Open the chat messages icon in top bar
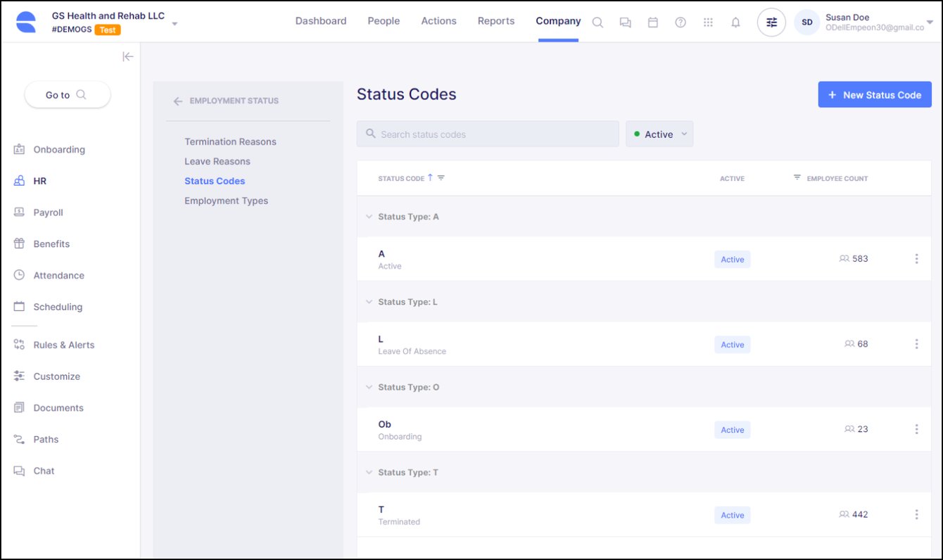 pos(625,22)
